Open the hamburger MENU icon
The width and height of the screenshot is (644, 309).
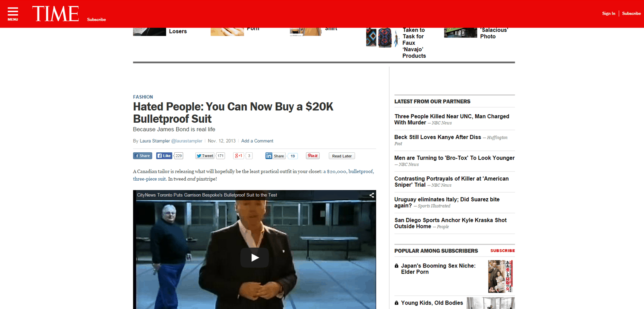tap(13, 14)
